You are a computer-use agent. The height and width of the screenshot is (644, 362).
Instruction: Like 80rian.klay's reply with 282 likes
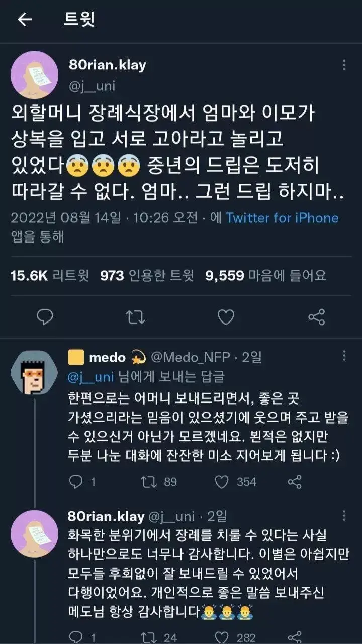click(x=222, y=637)
